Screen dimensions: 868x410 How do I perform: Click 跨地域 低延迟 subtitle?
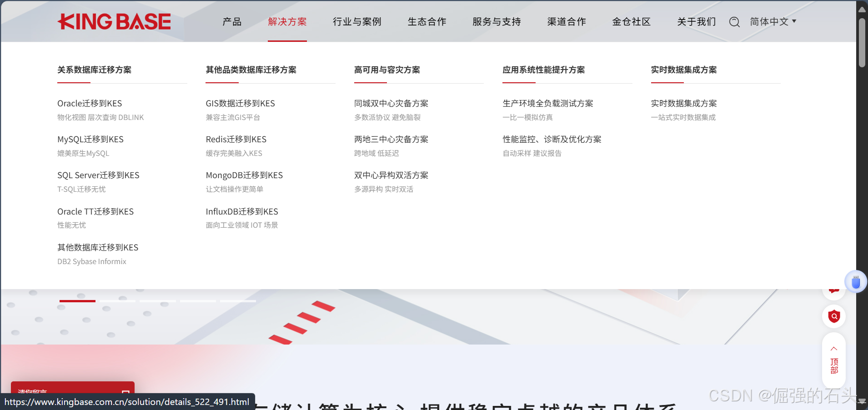coord(376,153)
